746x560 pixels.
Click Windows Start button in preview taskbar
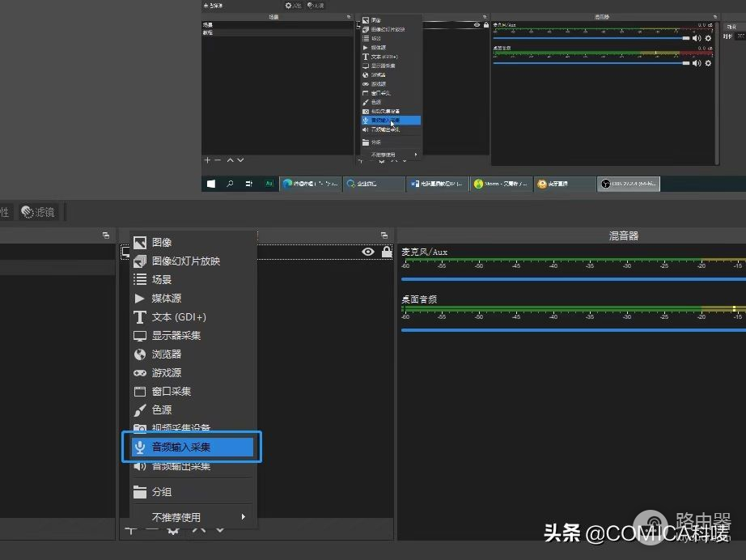point(211,184)
